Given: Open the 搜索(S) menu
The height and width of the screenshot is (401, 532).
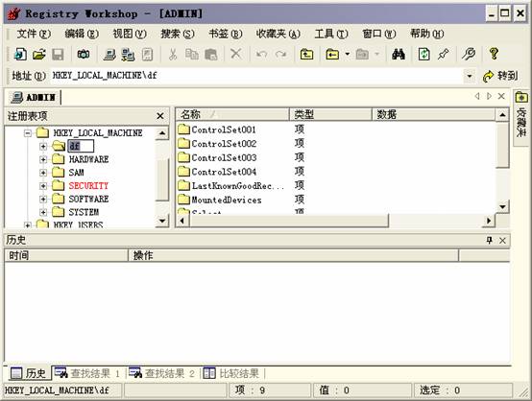Looking at the screenshot, I should 177,34.
